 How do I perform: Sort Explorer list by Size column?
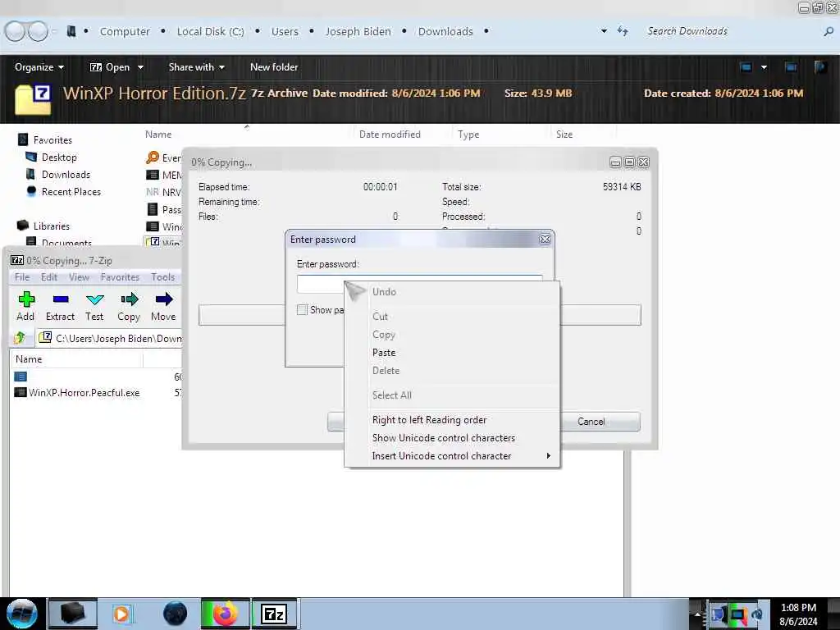point(564,135)
